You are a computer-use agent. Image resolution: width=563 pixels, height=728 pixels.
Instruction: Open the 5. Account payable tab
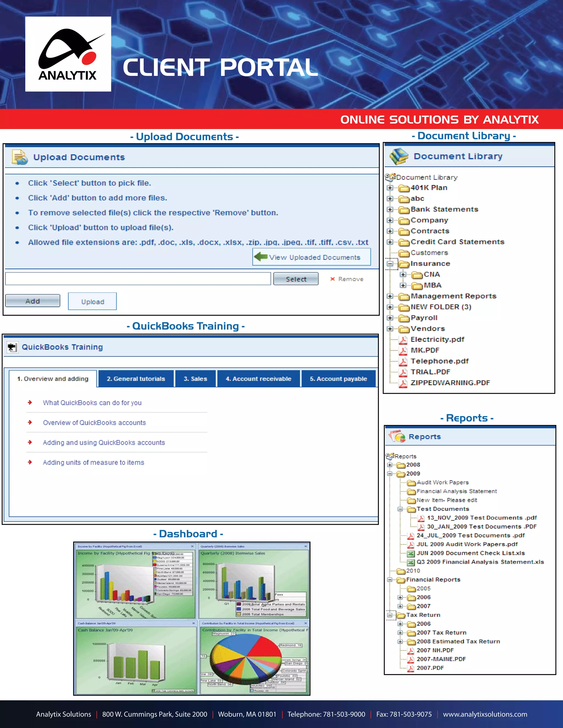(338, 379)
